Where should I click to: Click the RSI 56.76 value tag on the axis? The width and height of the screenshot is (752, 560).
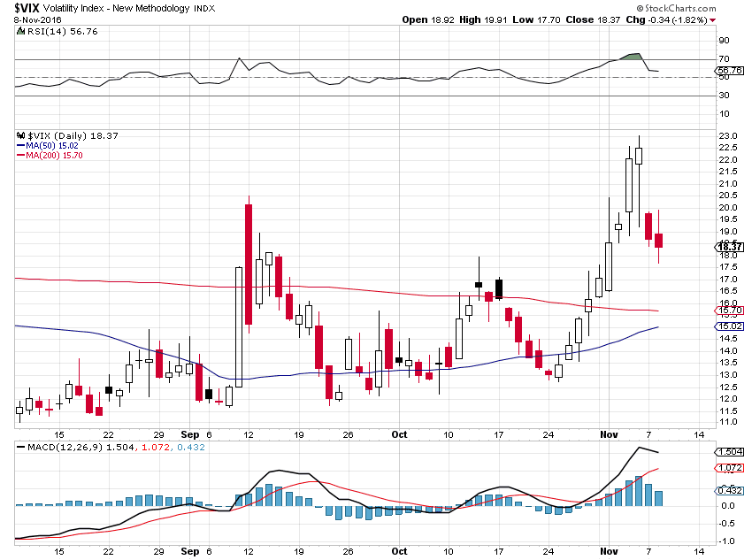(x=730, y=71)
